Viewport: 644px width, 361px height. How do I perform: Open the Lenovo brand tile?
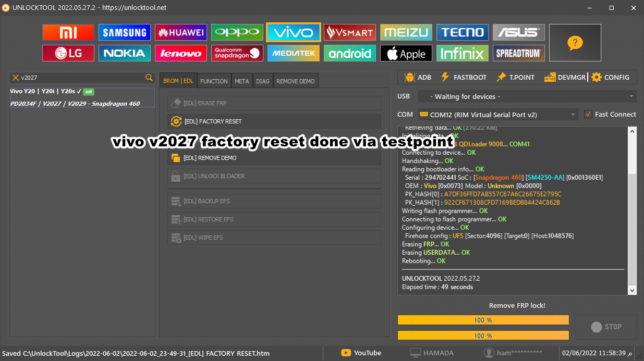tap(181, 53)
